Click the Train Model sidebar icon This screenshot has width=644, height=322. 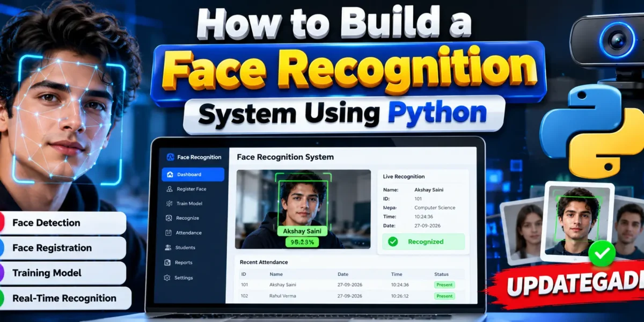(x=170, y=203)
